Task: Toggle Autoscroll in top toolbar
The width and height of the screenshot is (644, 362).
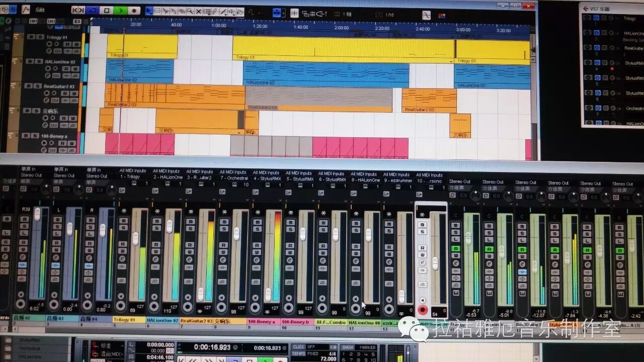Action: click(x=277, y=13)
